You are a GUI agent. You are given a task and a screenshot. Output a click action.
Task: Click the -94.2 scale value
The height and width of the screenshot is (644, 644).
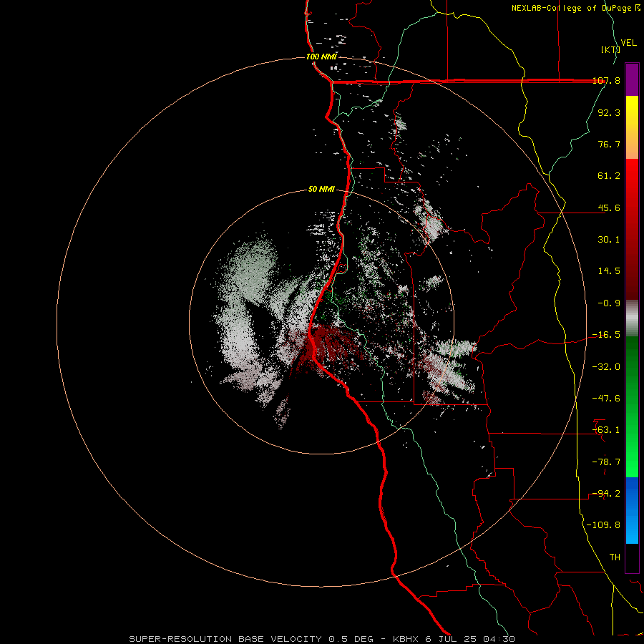pos(607,494)
